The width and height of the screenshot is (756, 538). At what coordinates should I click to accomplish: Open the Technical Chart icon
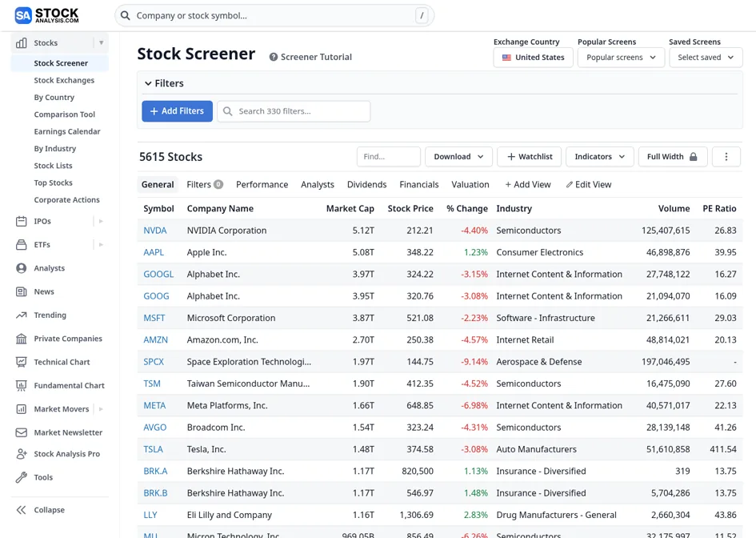pos(22,362)
